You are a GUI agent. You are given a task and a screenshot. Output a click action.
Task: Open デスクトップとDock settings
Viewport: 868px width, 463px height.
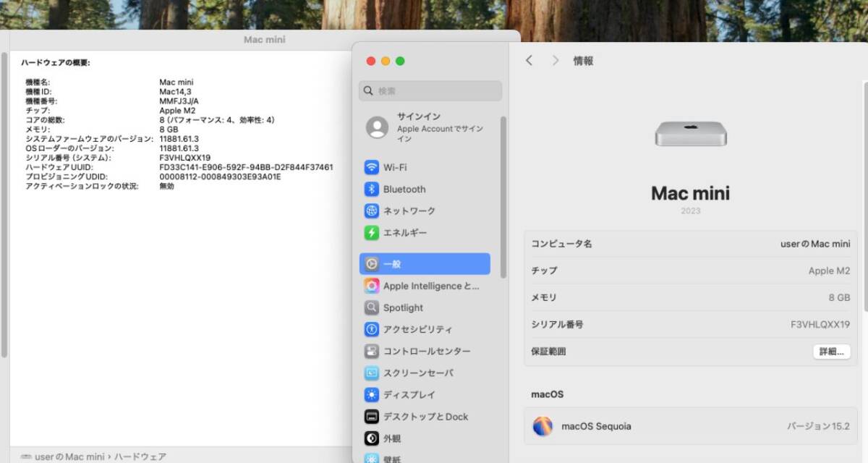(x=425, y=417)
